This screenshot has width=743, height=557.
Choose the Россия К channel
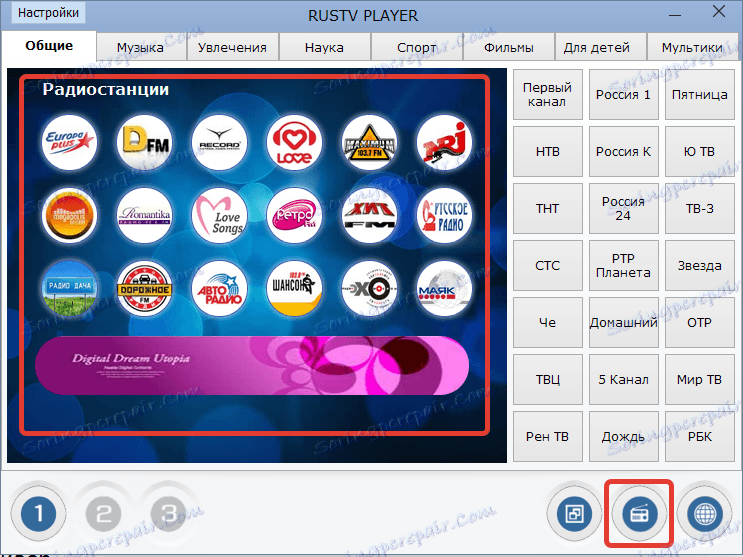click(x=623, y=151)
